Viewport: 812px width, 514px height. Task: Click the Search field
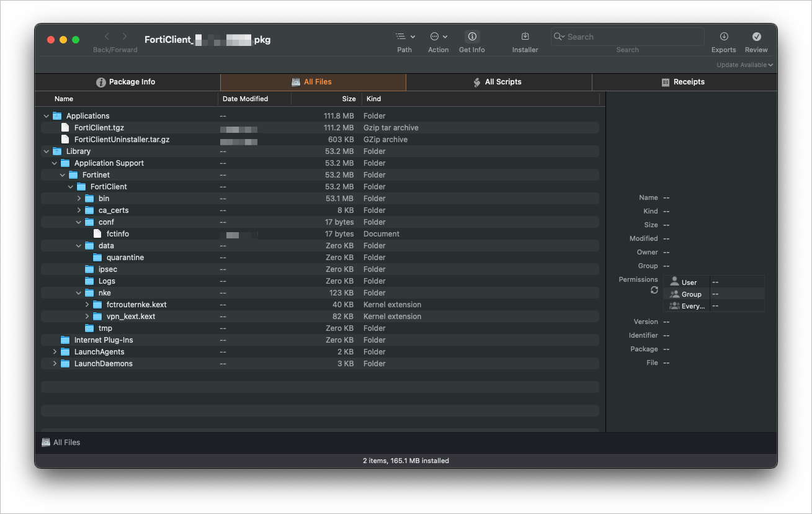click(x=627, y=37)
